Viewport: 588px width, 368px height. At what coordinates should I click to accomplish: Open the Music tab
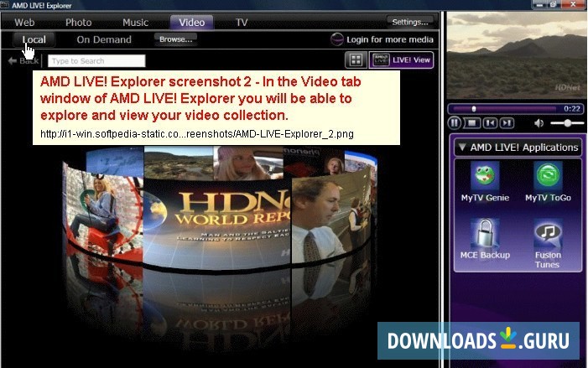pos(135,23)
